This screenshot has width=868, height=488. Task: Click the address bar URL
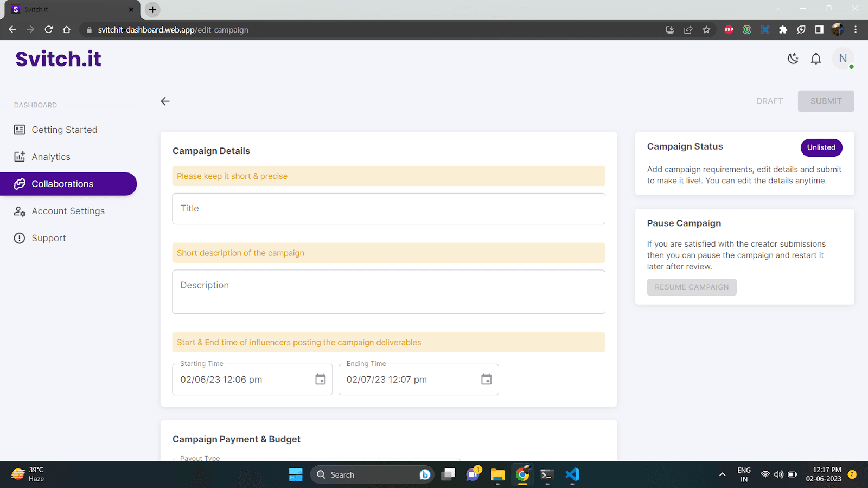coord(173,30)
